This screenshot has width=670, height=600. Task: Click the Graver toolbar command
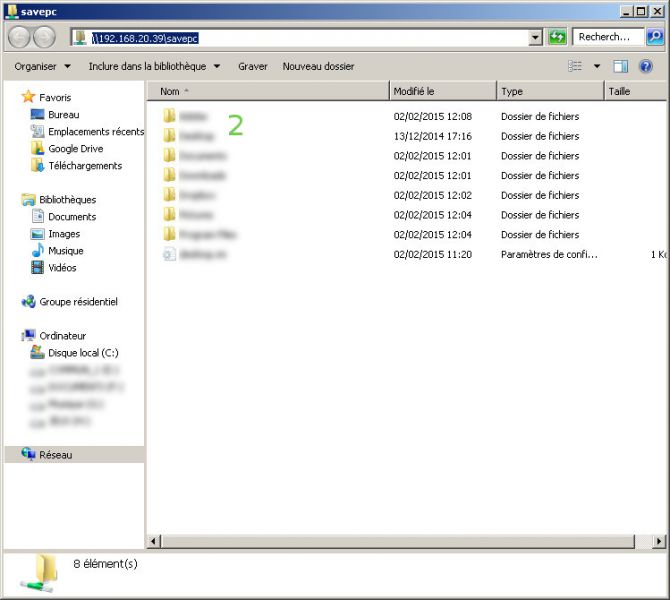coord(252,67)
